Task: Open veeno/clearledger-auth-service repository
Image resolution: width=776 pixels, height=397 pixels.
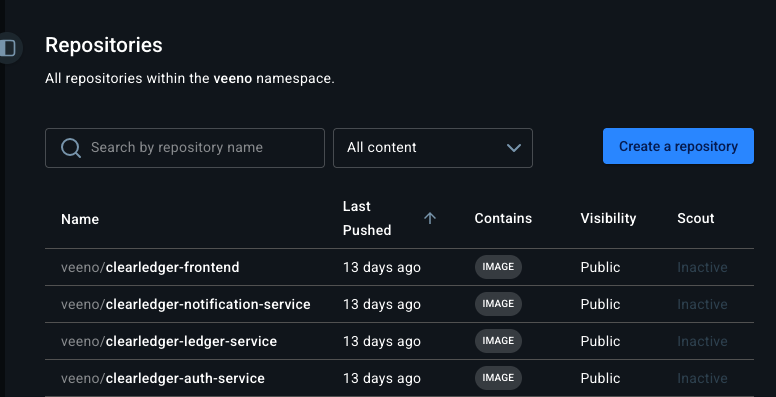Action: pyautogui.click(x=163, y=378)
